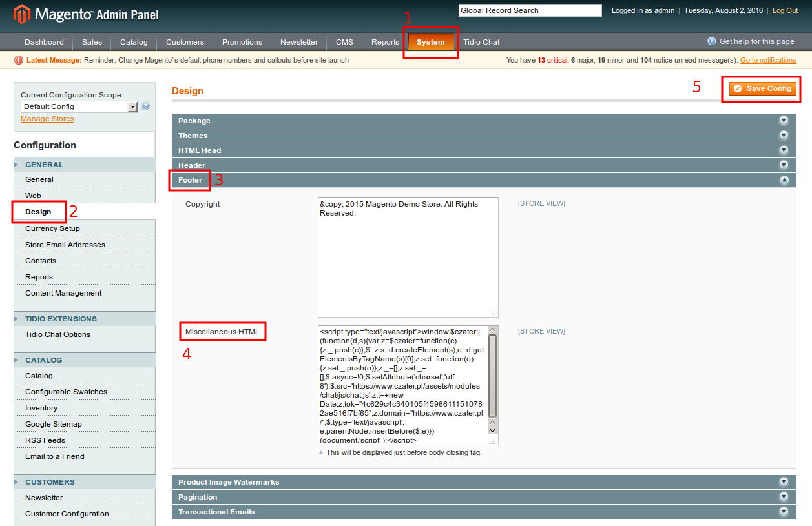Collapse the TIDIO EXTENSIONS sidebar group
The image size is (812, 526).
pos(84,319)
